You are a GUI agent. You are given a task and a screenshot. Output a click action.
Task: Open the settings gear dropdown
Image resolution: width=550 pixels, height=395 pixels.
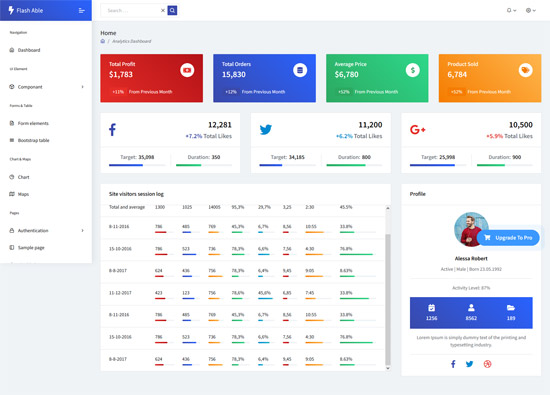530,11
